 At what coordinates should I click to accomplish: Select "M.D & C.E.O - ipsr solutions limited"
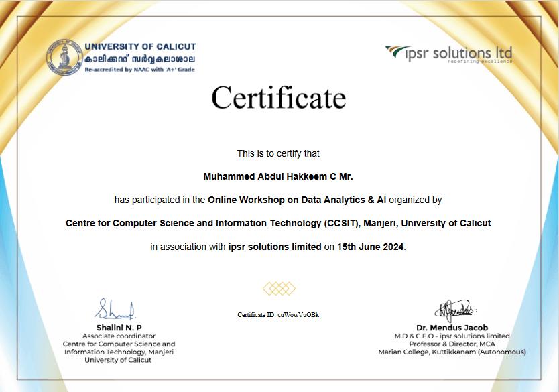pos(452,336)
